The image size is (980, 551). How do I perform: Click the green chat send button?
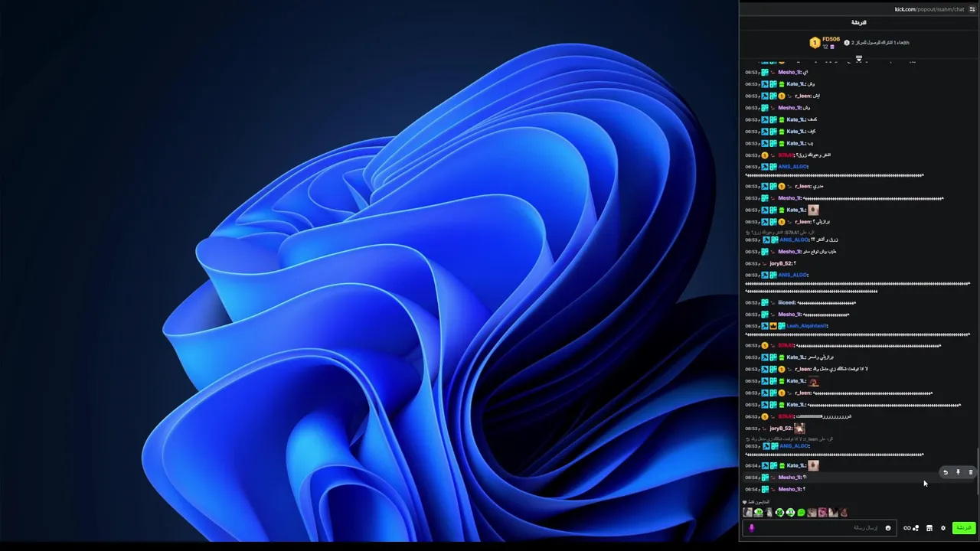coord(964,528)
